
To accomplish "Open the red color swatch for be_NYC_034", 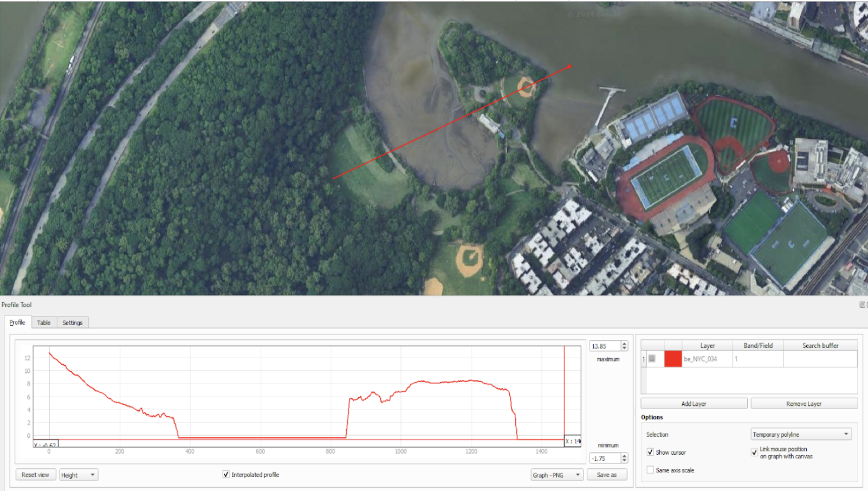I will coord(673,359).
